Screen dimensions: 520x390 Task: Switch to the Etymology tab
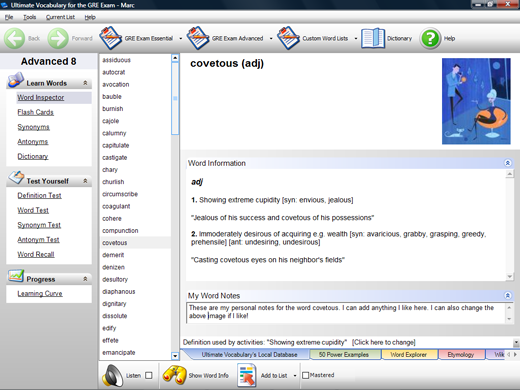point(461,355)
